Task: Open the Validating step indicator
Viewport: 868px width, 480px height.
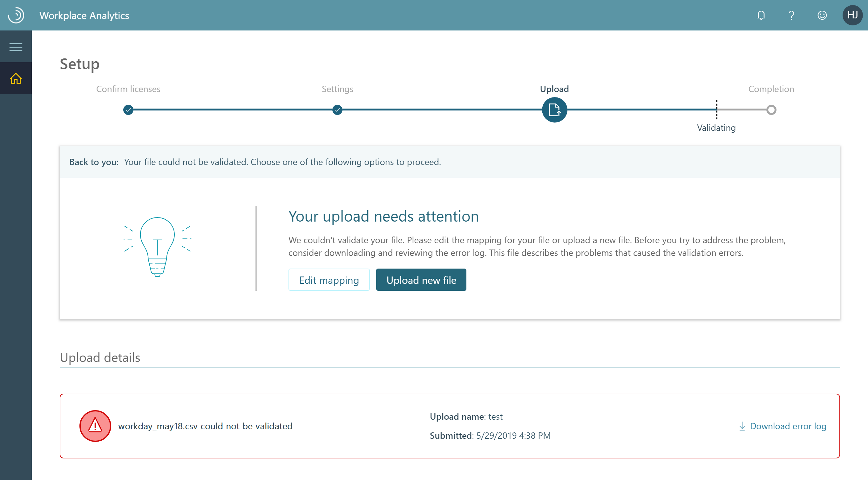Action: click(716, 109)
